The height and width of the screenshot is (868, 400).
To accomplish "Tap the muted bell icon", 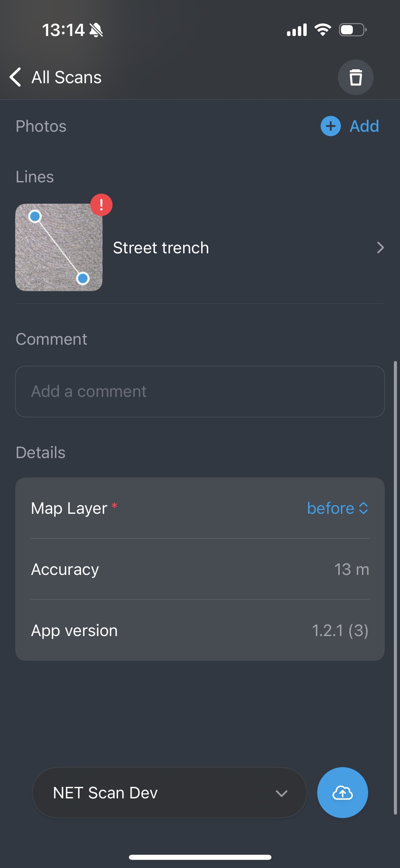I will click(96, 31).
